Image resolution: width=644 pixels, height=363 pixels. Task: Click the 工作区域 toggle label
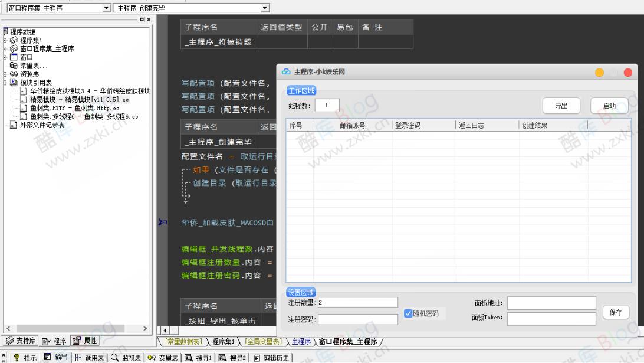(301, 90)
